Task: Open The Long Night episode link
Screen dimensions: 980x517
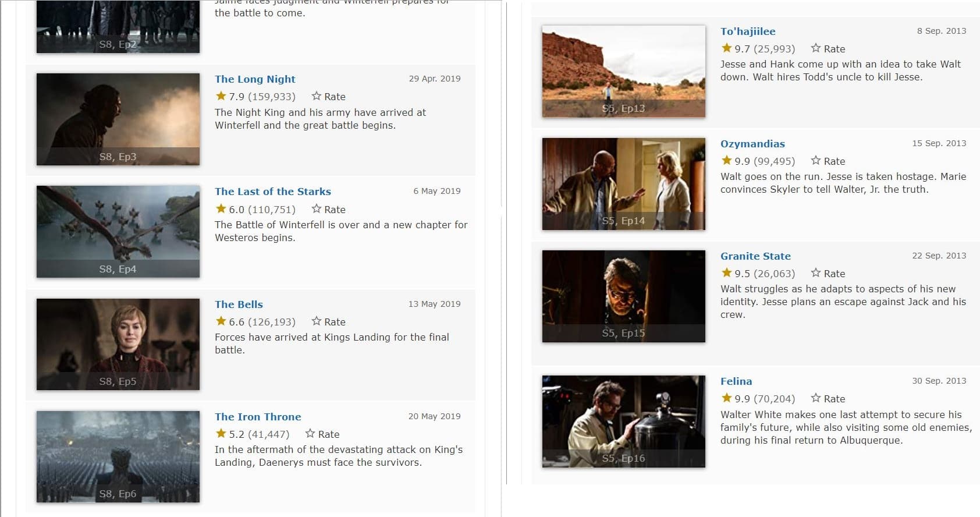Action: pos(255,79)
